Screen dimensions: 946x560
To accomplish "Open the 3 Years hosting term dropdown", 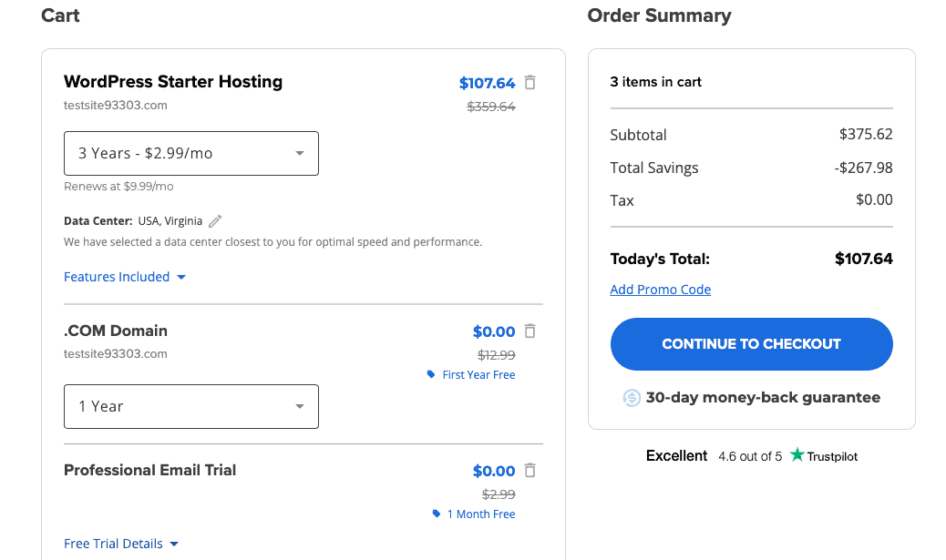I will (191, 154).
